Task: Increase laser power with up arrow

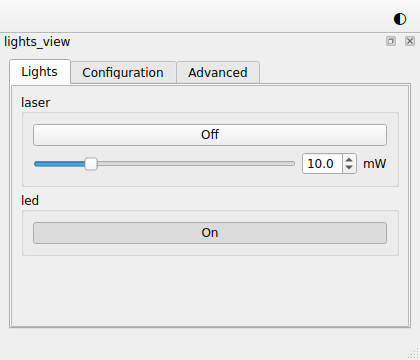Action: (349, 160)
